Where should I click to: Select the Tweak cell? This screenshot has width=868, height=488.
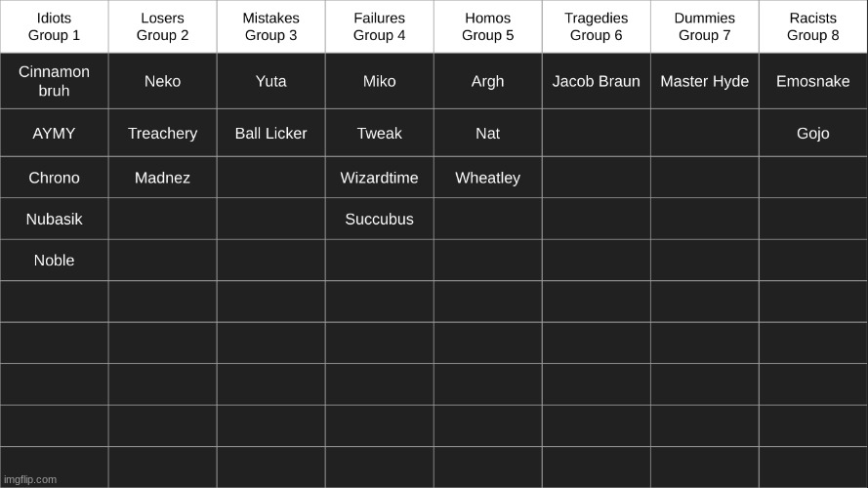pos(380,134)
